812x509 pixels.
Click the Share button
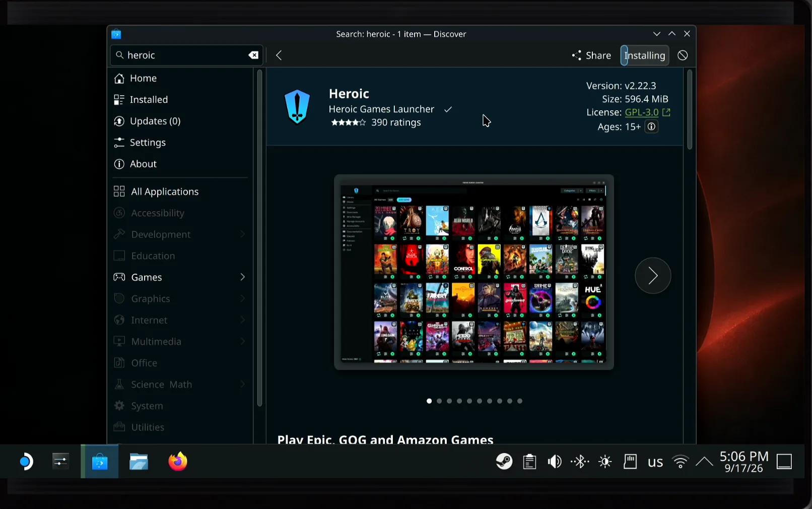point(591,55)
